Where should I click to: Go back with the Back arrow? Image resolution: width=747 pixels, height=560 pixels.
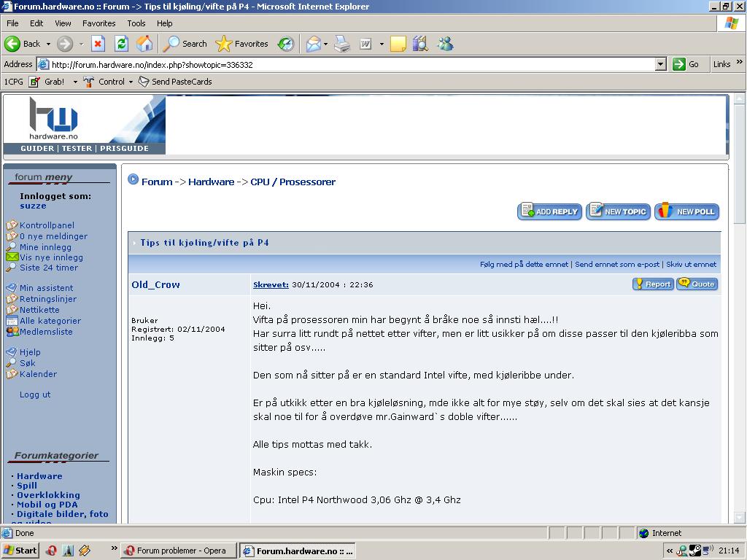(22, 44)
